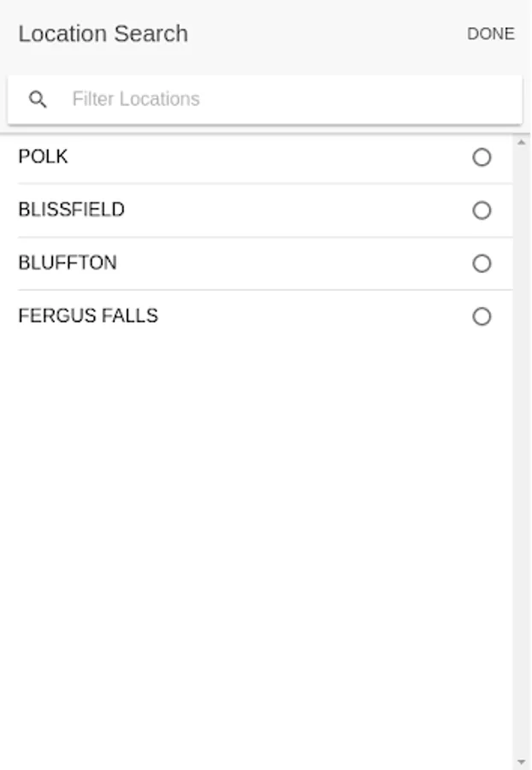The height and width of the screenshot is (770, 532).
Task: Click the Location Search heading
Action: pyautogui.click(x=103, y=34)
